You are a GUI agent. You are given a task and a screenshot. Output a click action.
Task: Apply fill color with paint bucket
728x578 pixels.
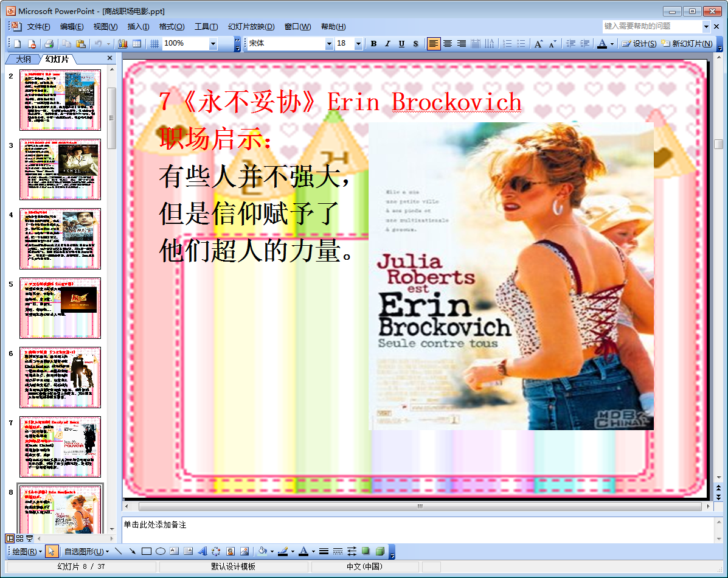(263, 551)
